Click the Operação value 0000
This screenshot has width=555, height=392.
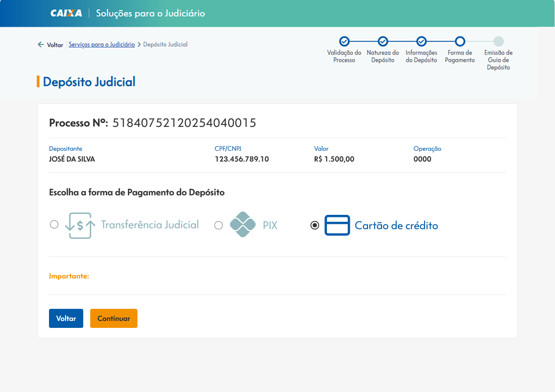pyautogui.click(x=422, y=159)
